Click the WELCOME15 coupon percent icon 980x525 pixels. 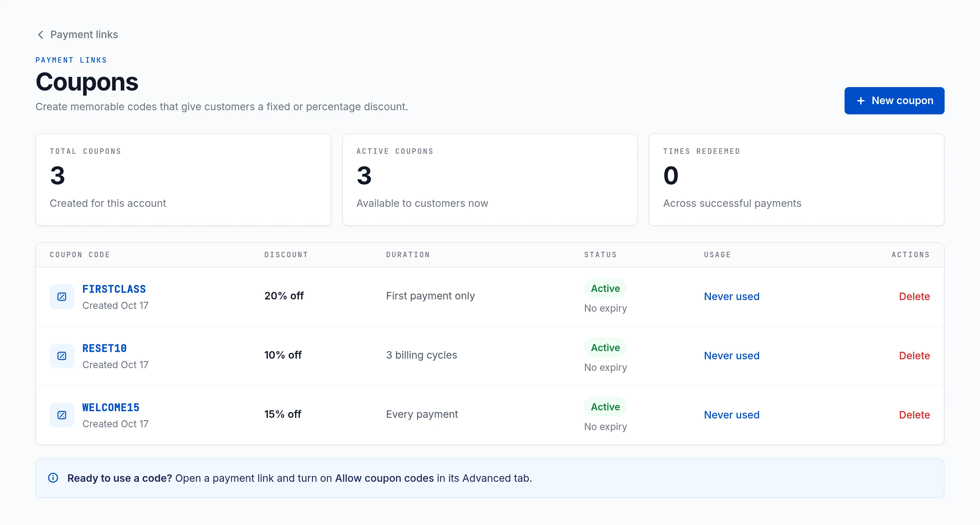(x=62, y=415)
